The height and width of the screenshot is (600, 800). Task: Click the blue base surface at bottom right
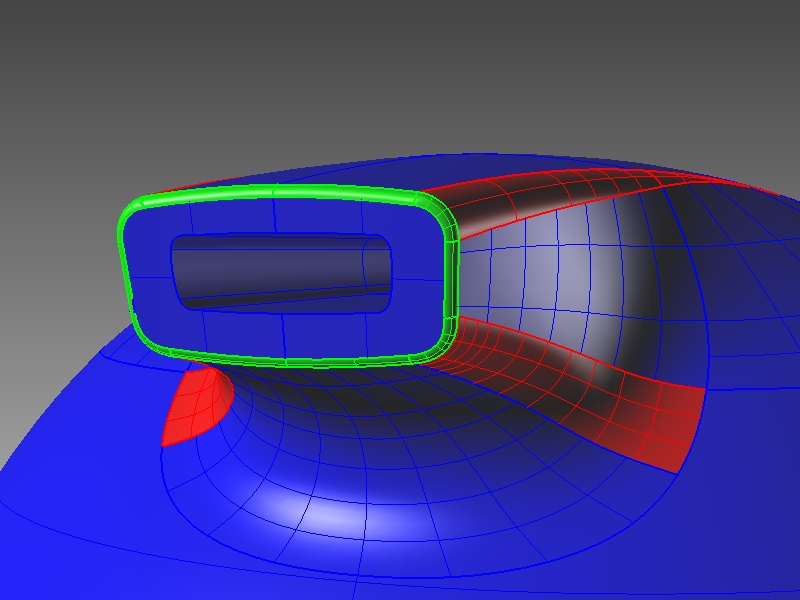pyautogui.click(x=700, y=540)
